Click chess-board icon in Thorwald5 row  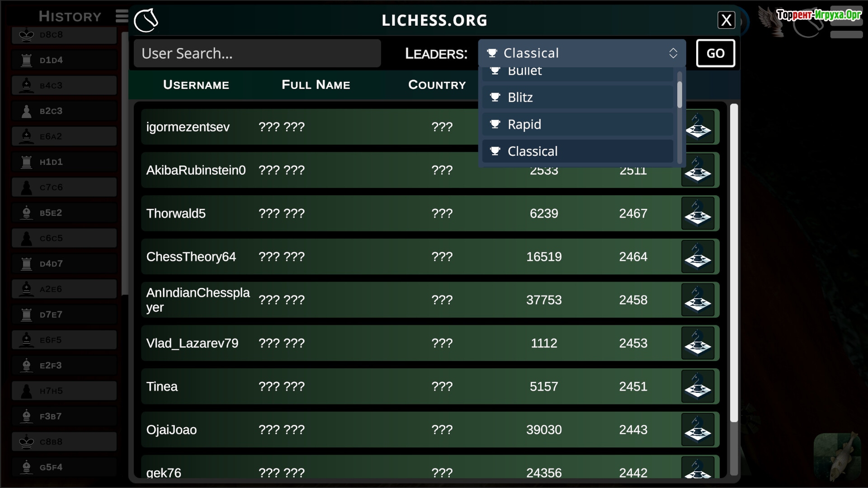click(x=698, y=213)
